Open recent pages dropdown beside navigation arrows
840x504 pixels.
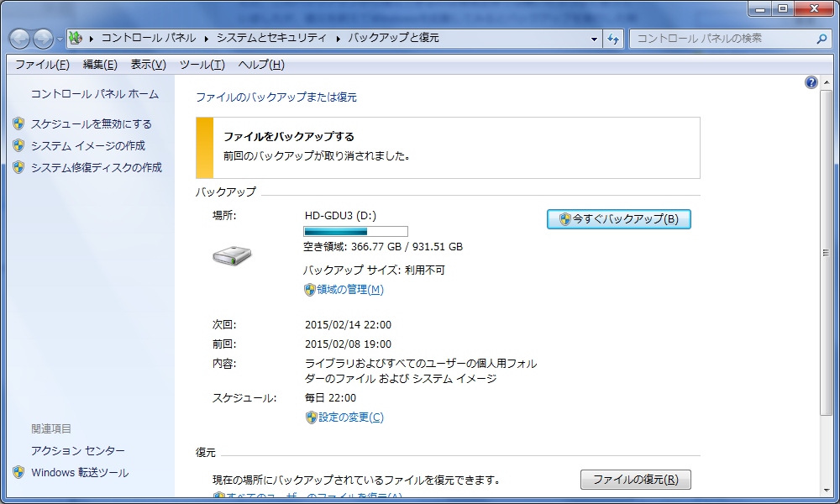pos(60,39)
